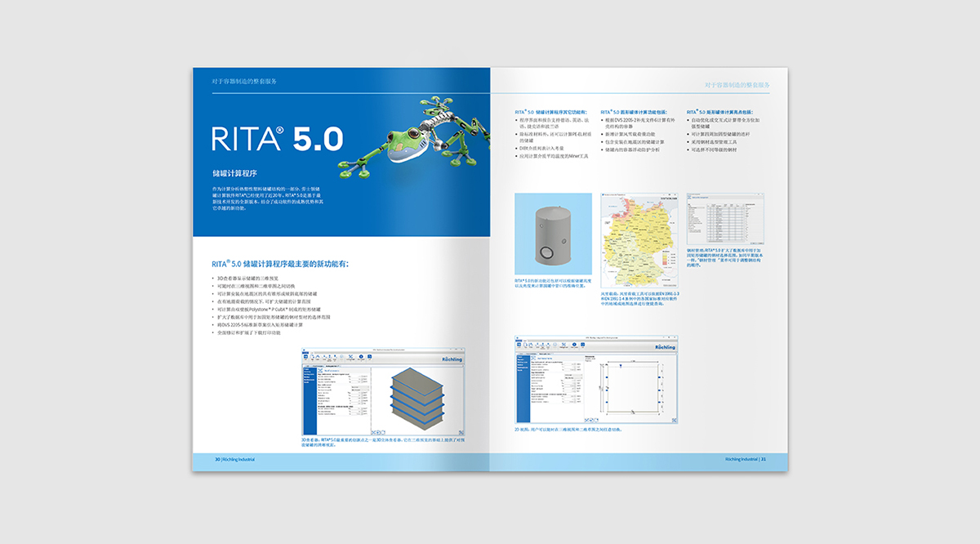This screenshot has width=980, height=544.
Task: Click the right page header "对于容器制造的整套服务"
Action: (737, 85)
